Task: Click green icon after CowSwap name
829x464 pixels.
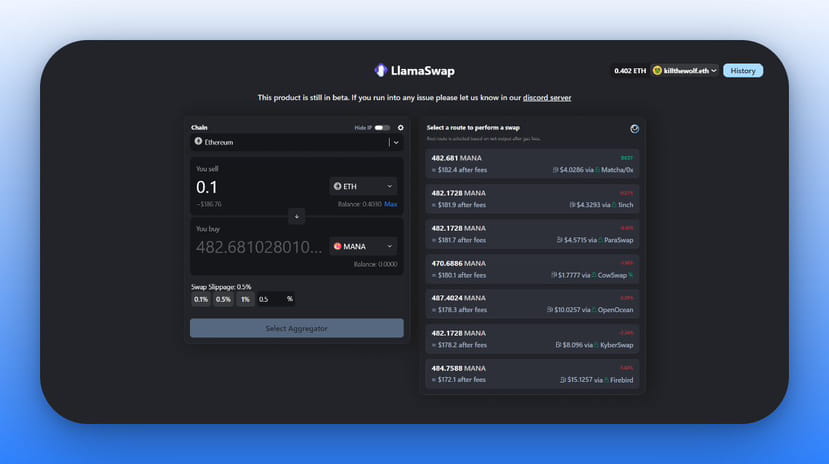Action: point(630,275)
